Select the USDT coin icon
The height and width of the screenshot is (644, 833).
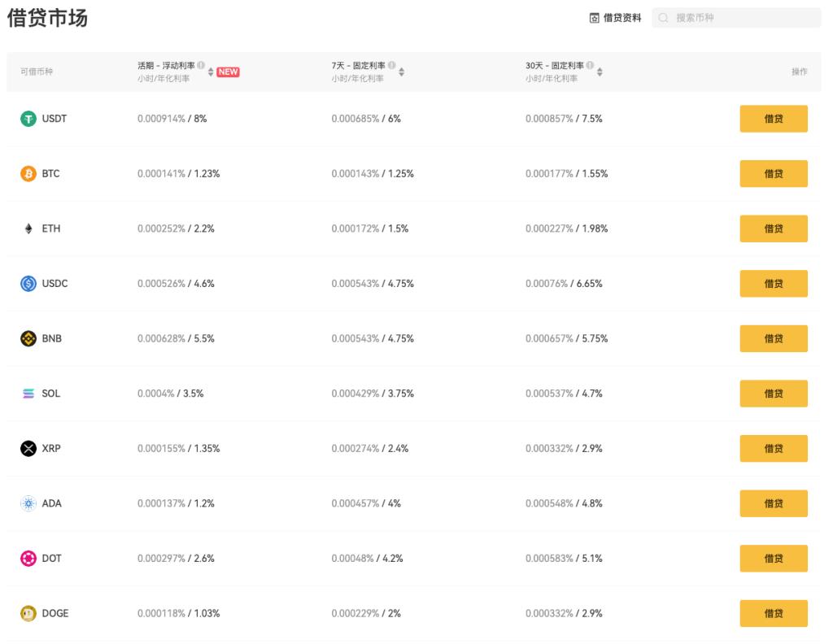coord(27,118)
